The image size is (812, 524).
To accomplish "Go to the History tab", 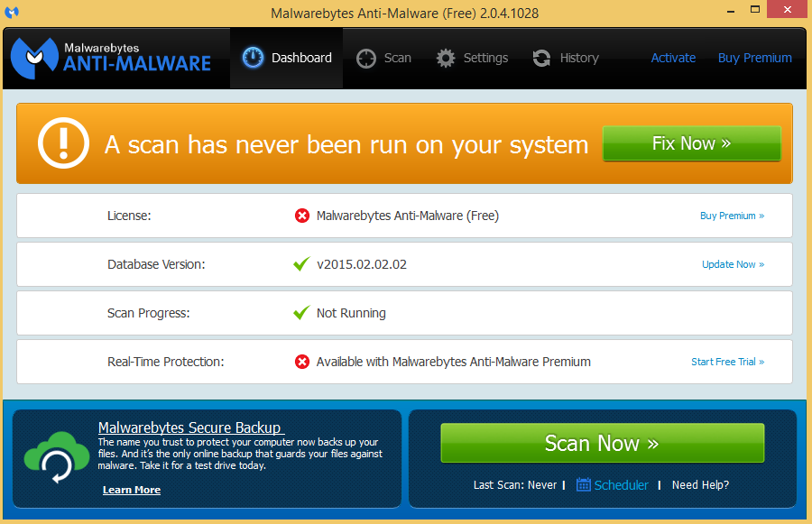I will point(566,58).
